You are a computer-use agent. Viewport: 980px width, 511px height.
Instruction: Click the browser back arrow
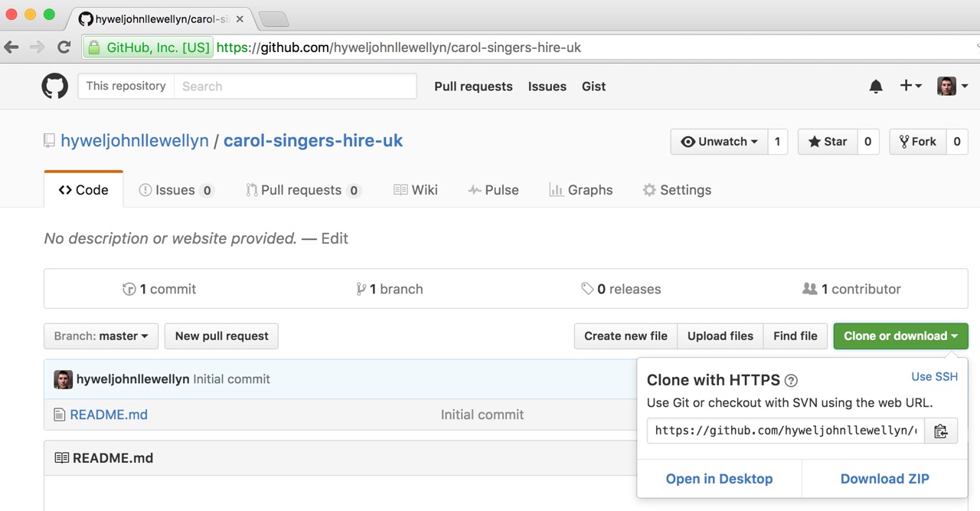pos(11,47)
